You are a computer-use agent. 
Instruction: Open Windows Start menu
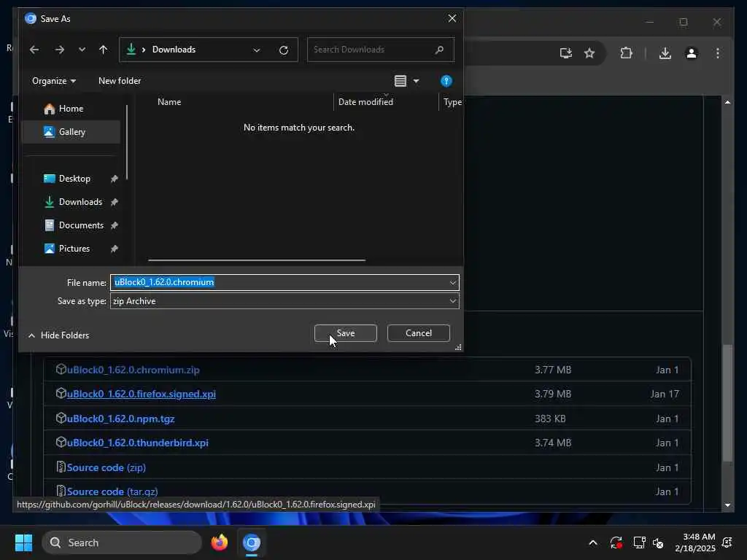23,542
